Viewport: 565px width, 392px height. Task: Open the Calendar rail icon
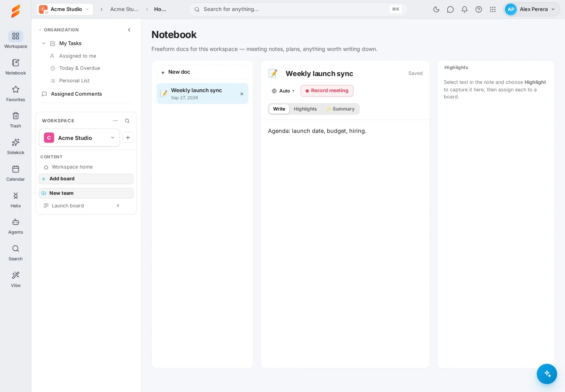point(16,173)
